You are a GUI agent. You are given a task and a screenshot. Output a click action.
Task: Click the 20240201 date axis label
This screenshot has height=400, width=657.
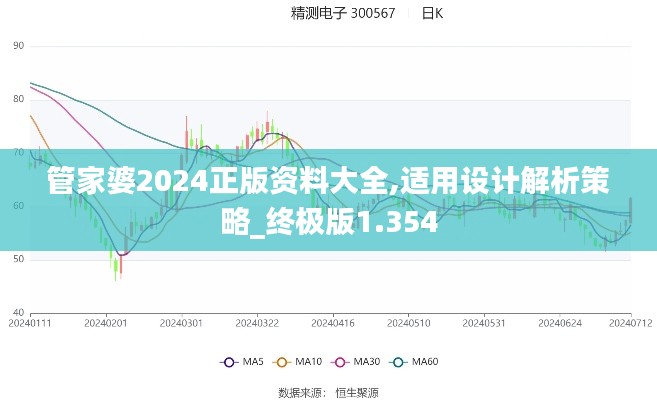pos(106,323)
